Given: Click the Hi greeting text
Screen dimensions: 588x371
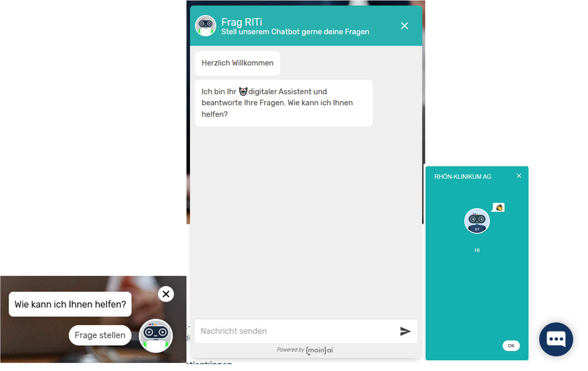Looking at the screenshot, I should (477, 250).
